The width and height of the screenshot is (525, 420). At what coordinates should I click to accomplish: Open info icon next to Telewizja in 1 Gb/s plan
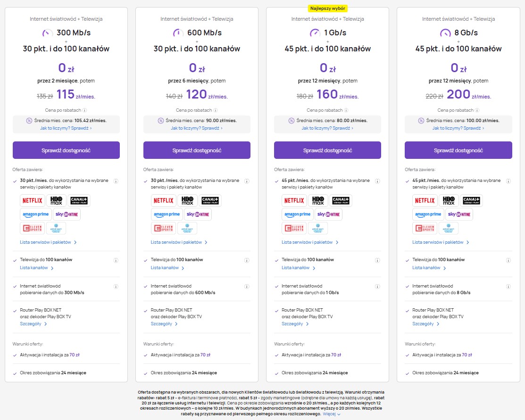377,260
